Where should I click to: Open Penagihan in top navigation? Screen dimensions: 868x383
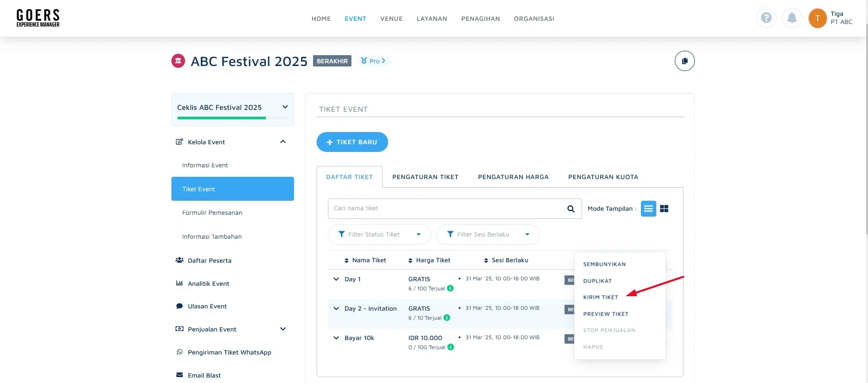(481, 19)
